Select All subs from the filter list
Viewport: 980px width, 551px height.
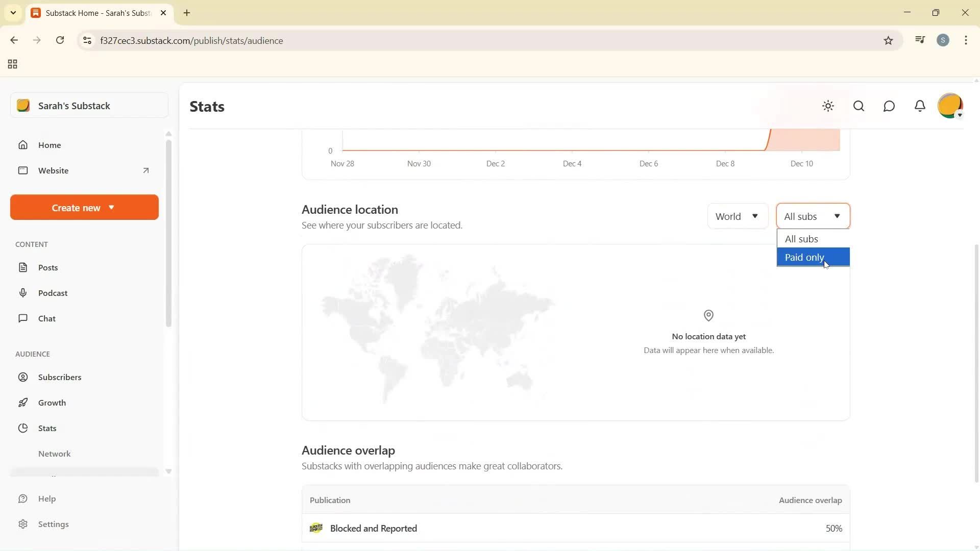(802, 238)
